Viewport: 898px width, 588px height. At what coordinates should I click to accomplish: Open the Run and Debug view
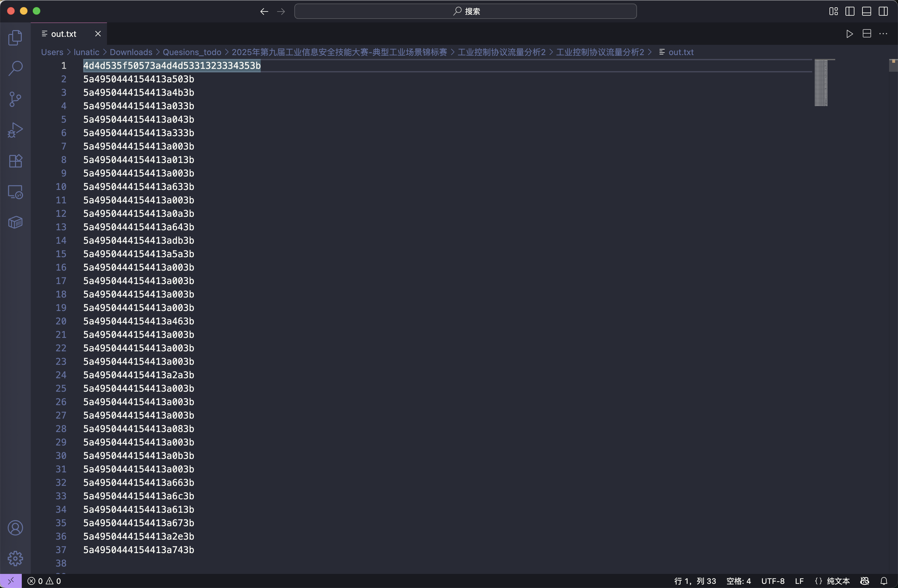click(x=15, y=130)
